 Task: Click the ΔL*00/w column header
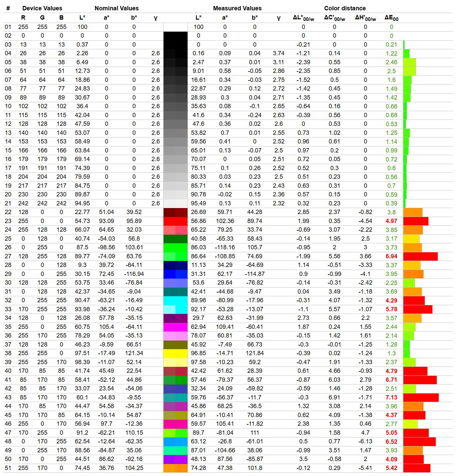[303, 18]
